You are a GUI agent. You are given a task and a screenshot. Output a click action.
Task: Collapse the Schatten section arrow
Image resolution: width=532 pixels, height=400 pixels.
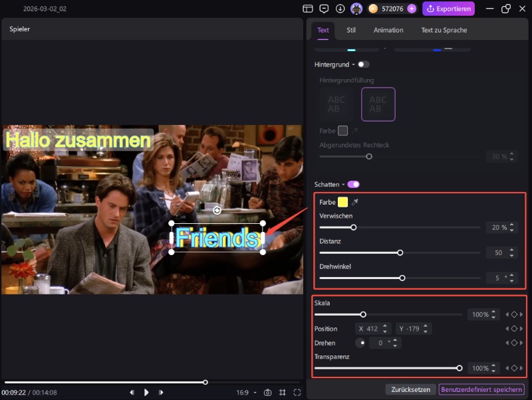click(x=342, y=184)
